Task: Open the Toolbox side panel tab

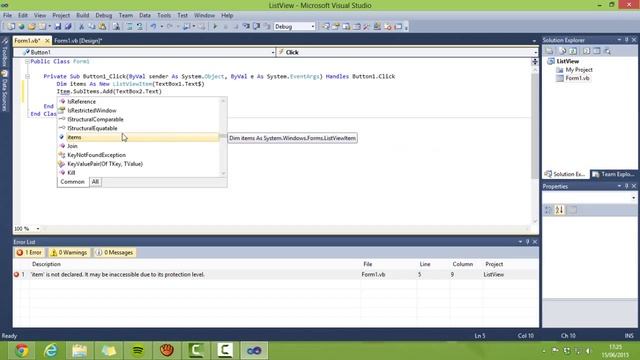Action: [4, 53]
